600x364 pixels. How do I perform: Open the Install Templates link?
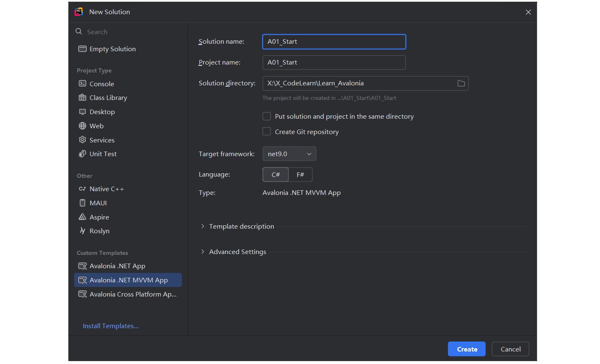tap(111, 326)
